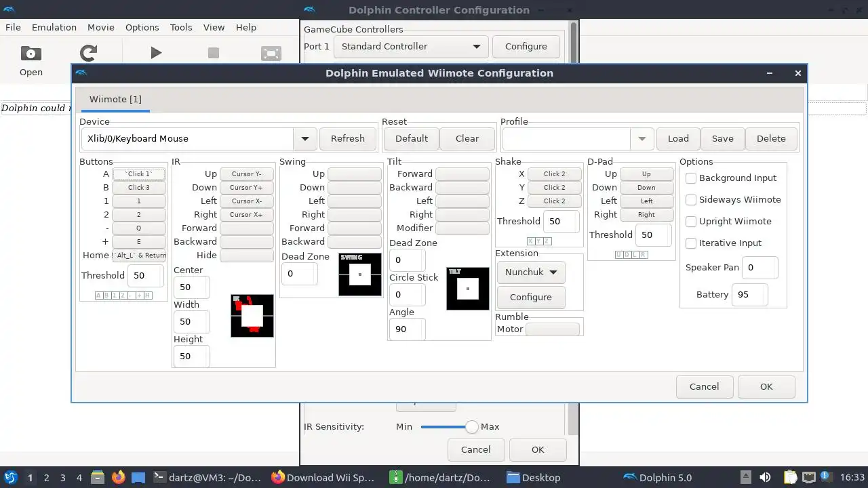The image size is (868, 488).
Task: Select the Wiimote [1] tab
Action: pos(115,99)
